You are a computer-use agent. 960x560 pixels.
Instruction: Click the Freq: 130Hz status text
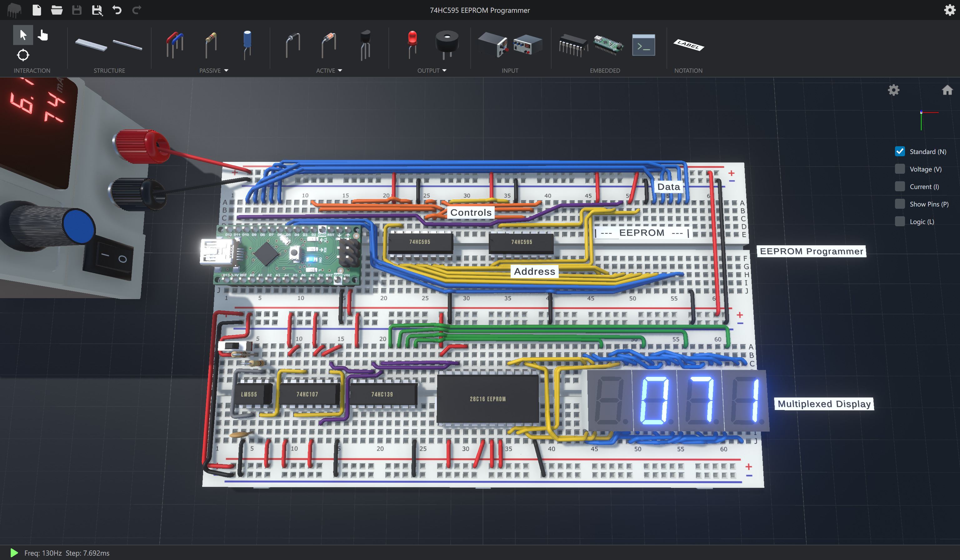[43, 553]
